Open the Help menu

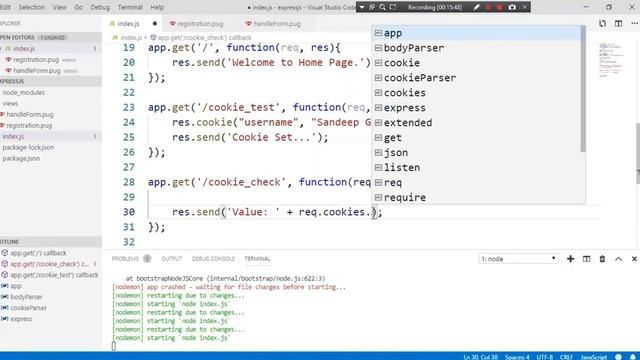click(x=157, y=7)
